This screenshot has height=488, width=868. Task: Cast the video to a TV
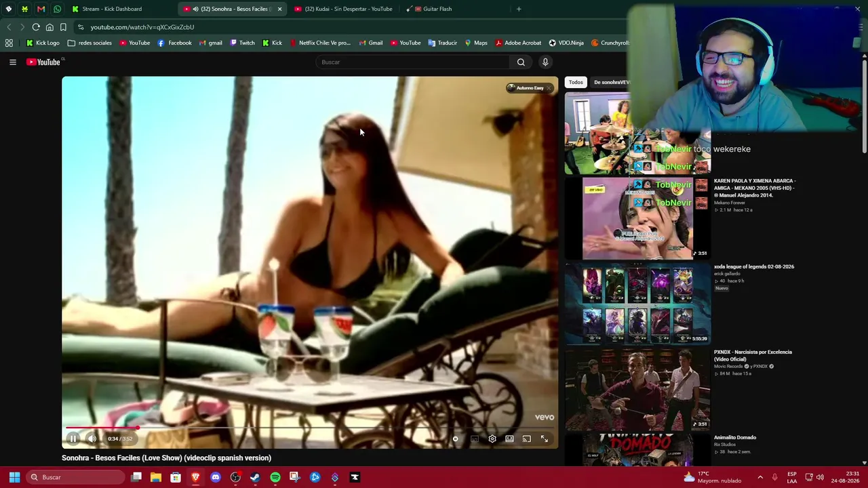click(526, 439)
